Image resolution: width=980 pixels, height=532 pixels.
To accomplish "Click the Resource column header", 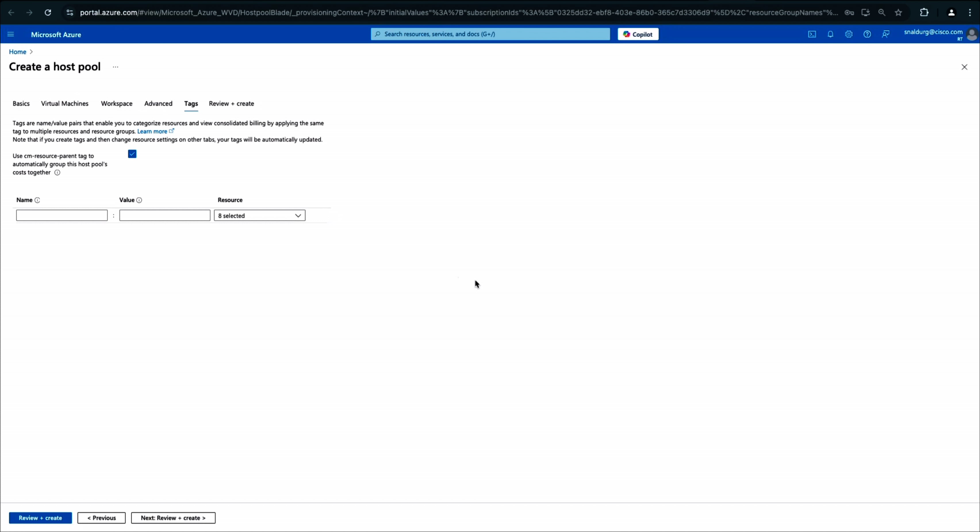I will pyautogui.click(x=230, y=200).
